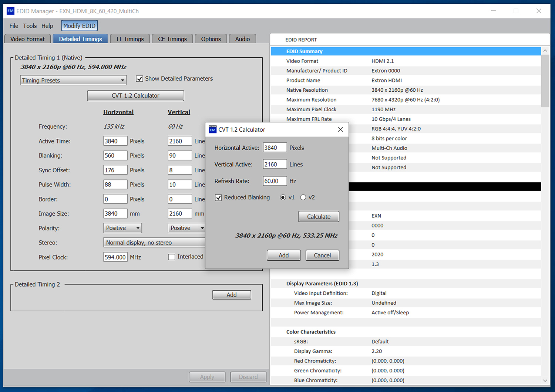Click the Apply button

(x=207, y=377)
